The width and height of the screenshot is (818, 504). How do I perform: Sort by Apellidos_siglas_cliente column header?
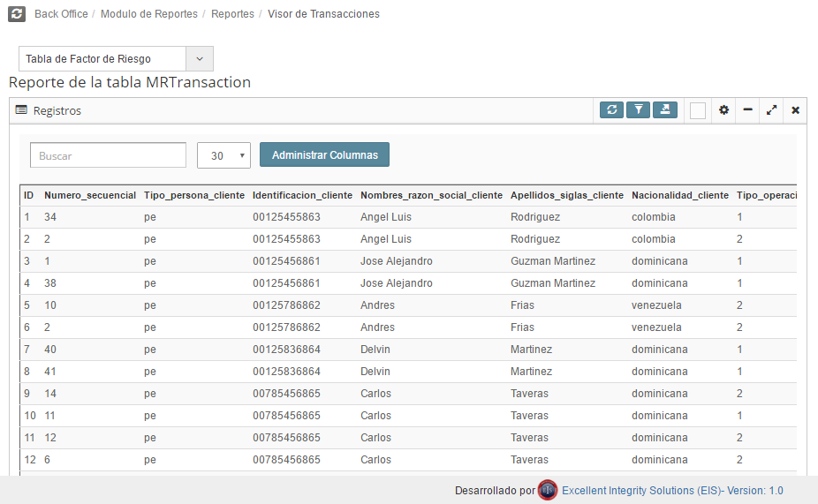point(566,195)
